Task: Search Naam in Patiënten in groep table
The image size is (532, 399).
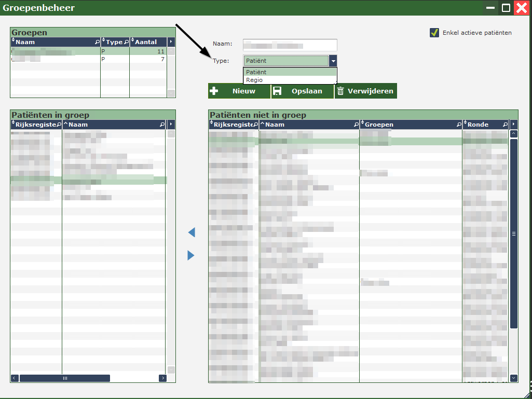Action: pos(162,125)
